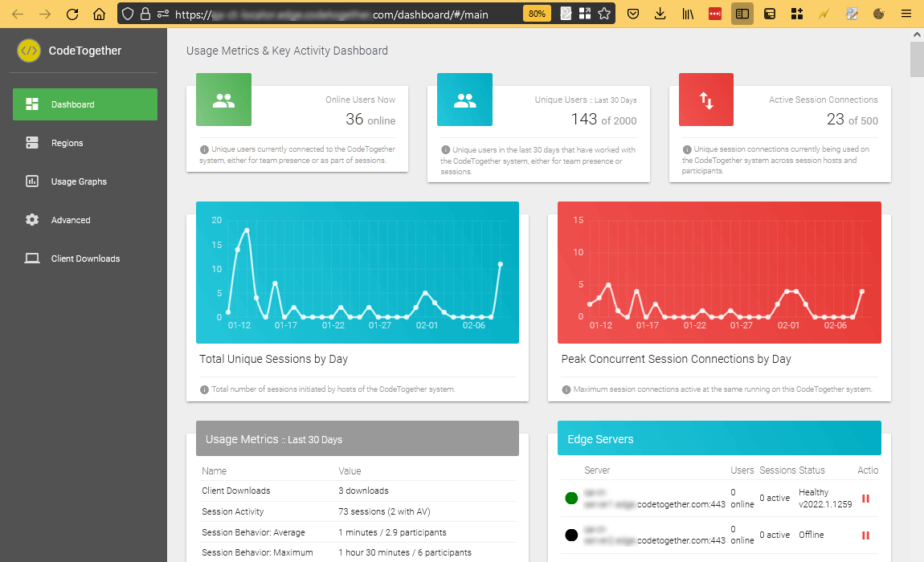
Task: Click the '23 of 500' connections value
Action: [x=852, y=120]
